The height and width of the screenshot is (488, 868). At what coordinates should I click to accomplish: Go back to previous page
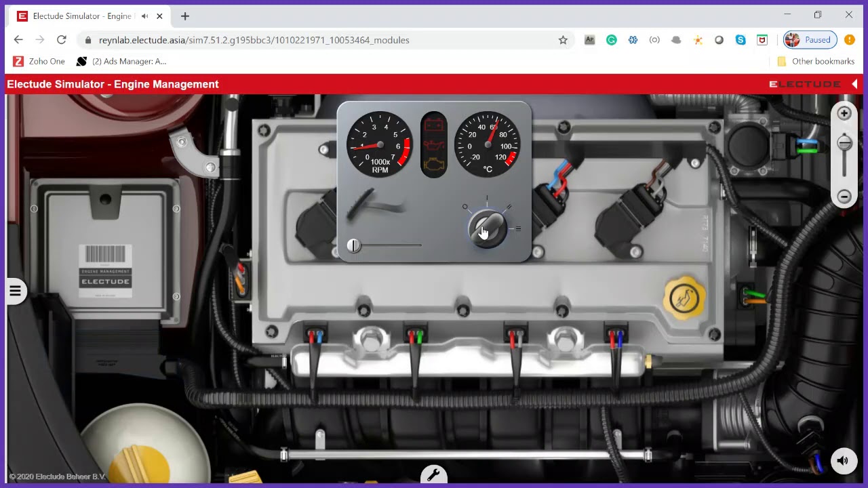coord(18,40)
